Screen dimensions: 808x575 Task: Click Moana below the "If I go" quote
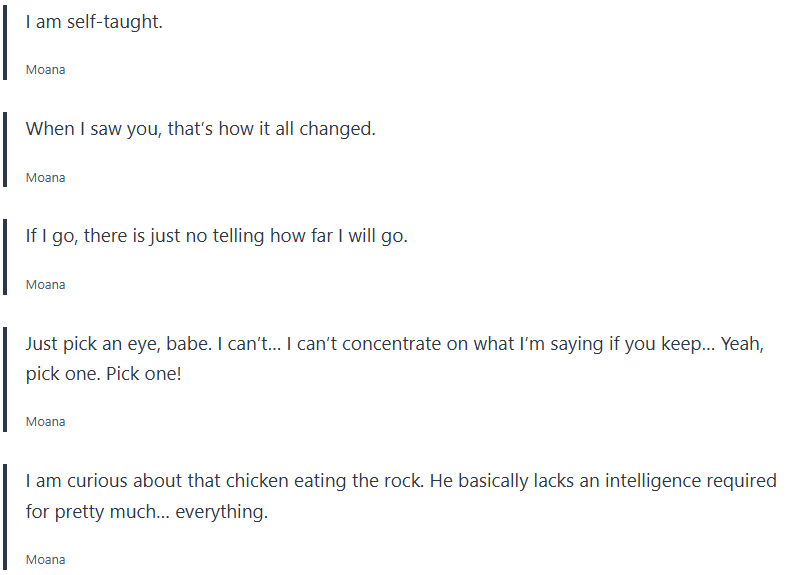[45, 285]
